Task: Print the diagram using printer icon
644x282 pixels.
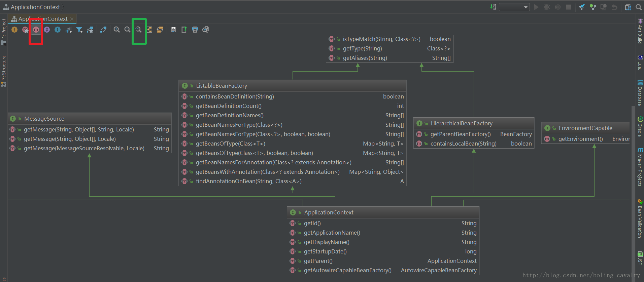Action: pyautogui.click(x=195, y=30)
